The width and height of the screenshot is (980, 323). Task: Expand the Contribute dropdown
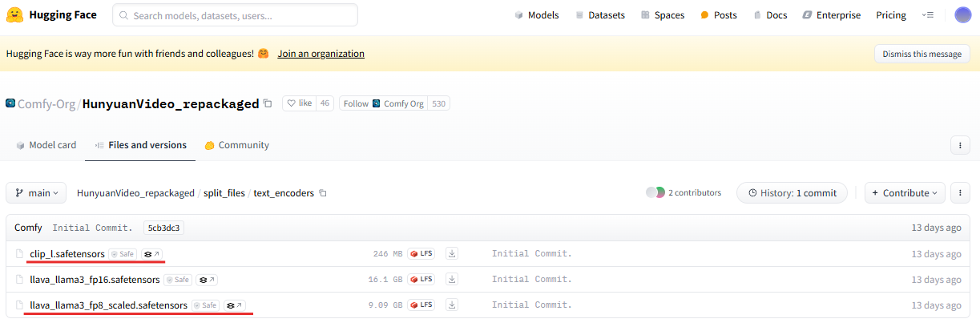(905, 193)
